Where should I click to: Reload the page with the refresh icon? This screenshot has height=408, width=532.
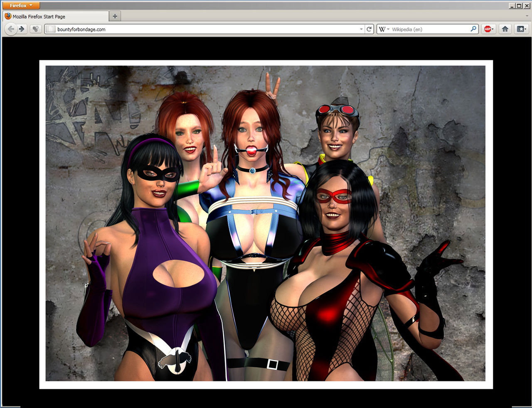pyautogui.click(x=369, y=29)
